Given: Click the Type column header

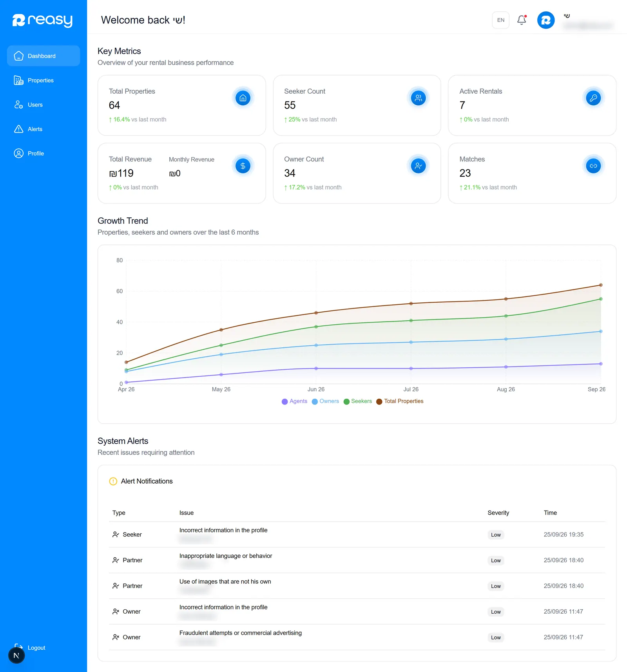Looking at the screenshot, I should [119, 513].
